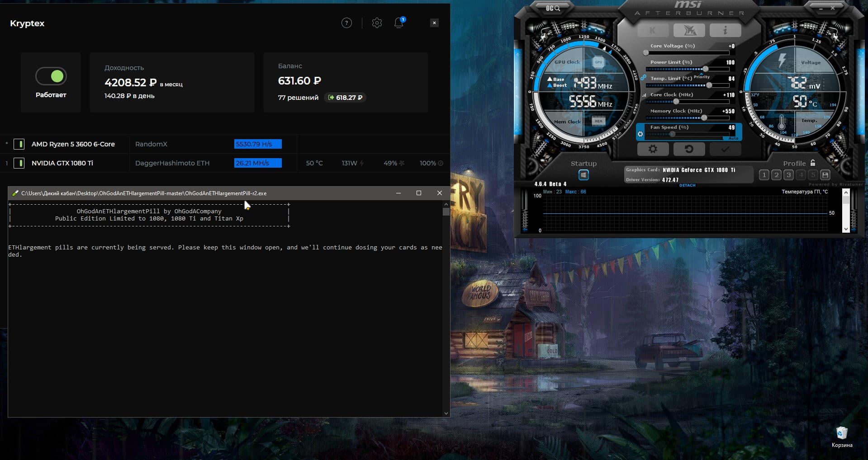Load Afterburner profile 2

pos(776,175)
